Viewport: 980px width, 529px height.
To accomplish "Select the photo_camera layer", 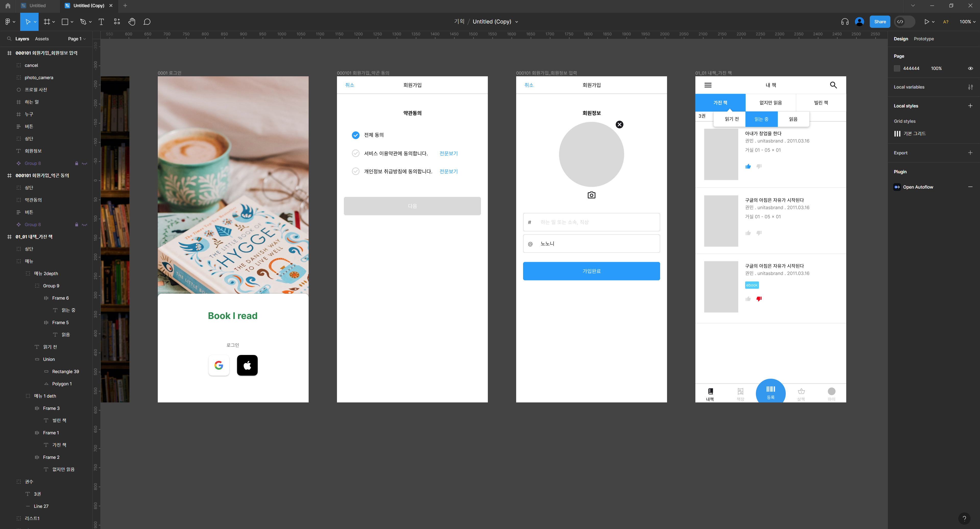I will (x=39, y=78).
